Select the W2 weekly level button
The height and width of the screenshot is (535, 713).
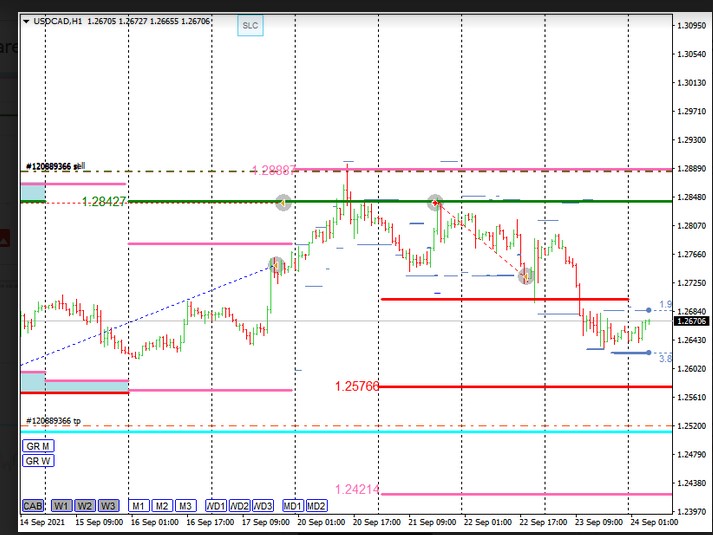86,505
